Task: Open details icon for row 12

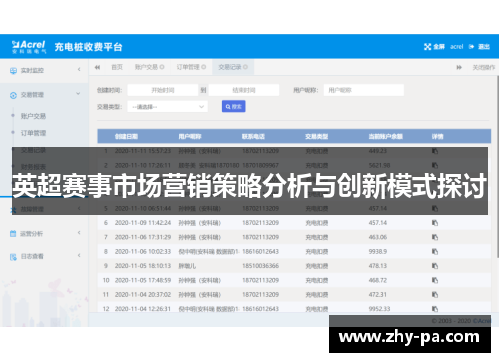Action: (435, 309)
